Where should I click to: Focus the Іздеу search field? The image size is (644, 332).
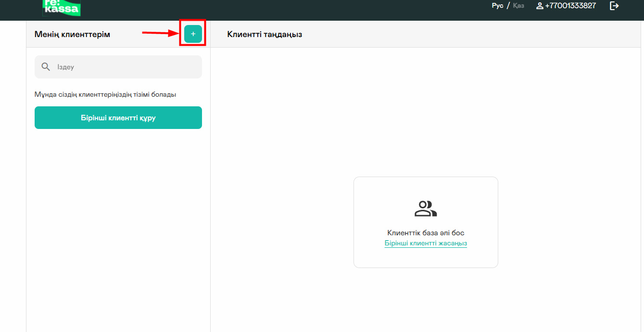[118, 67]
